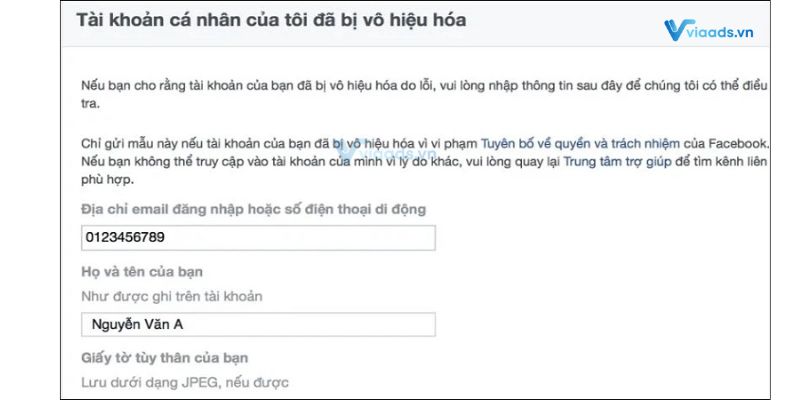Click the sentence starting "Nếu bạn không thể truy cập"
The height and width of the screenshot is (400, 800).
click(300, 161)
